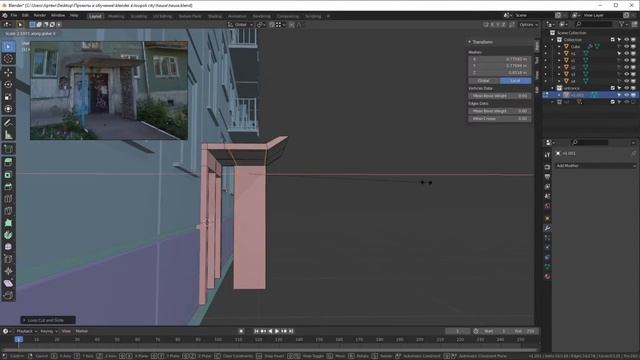The width and height of the screenshot is (640, 360).
Task: Activate the Add Cube tool
Action: (x=8, y=149)
